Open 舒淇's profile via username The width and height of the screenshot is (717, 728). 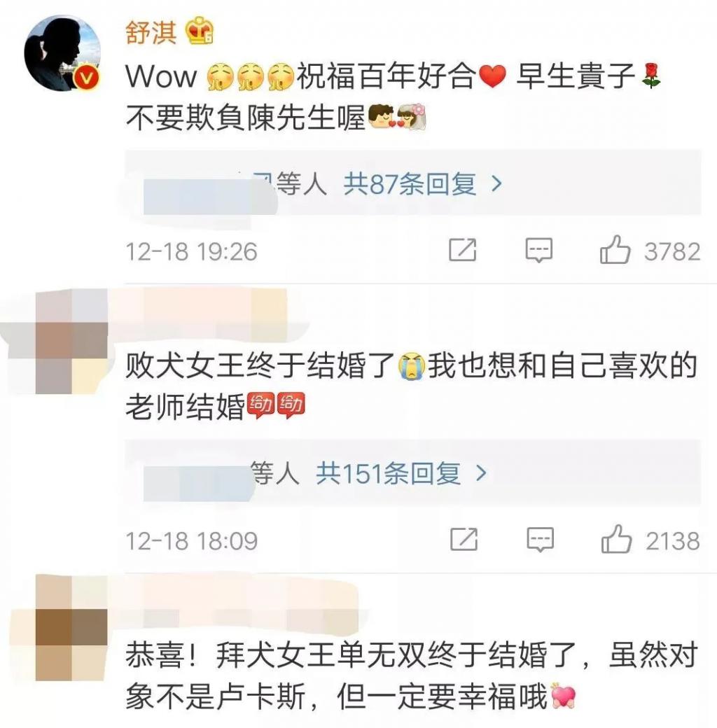point(151,32)
